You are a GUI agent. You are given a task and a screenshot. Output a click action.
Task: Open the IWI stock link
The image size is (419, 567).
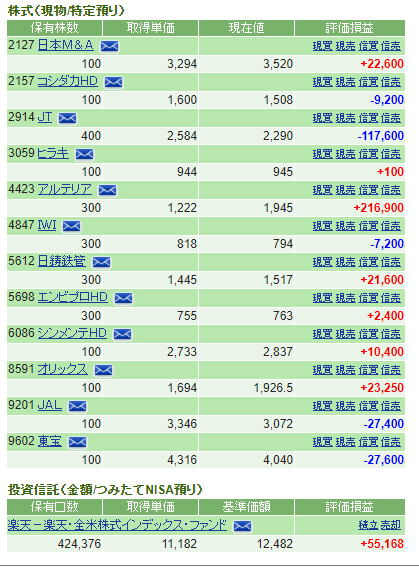click(47, 225)
